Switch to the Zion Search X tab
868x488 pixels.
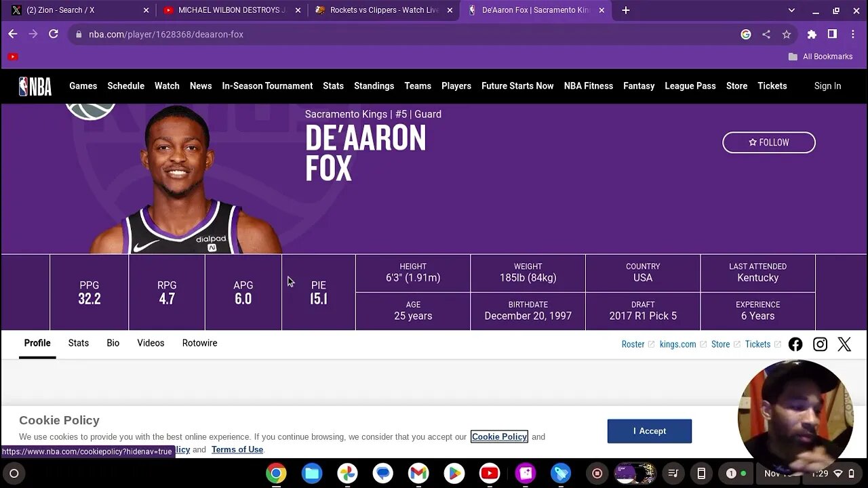coord(77,10)
